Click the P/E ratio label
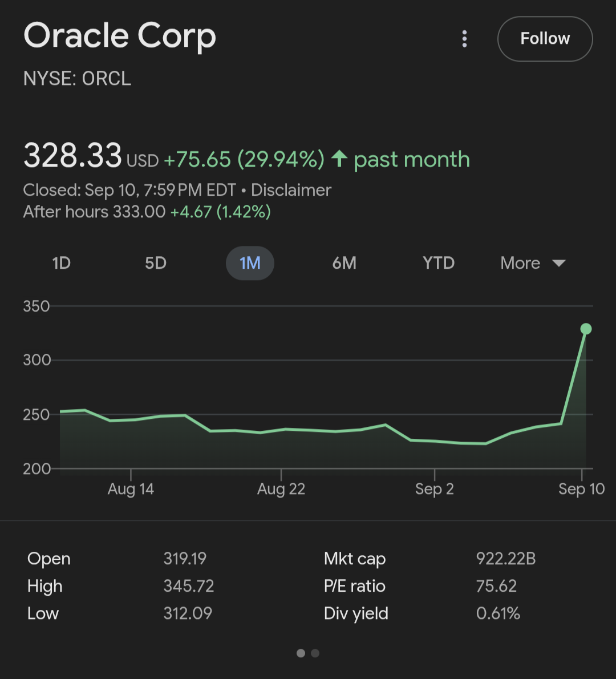616x679 pixels. 355,586
